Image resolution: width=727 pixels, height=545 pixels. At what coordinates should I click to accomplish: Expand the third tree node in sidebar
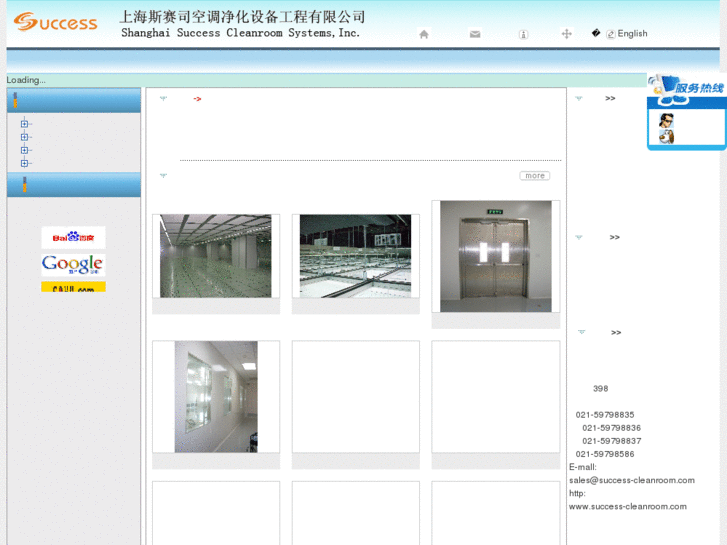coord(24,150)
